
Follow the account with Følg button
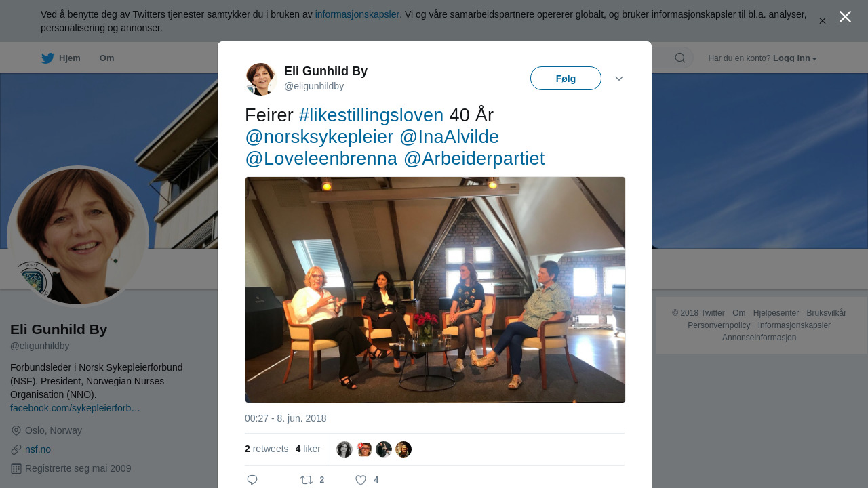point(566,79)
